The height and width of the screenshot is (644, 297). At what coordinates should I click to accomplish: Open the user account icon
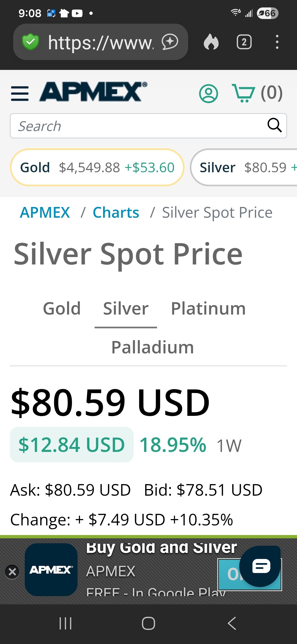click(208, 94)
